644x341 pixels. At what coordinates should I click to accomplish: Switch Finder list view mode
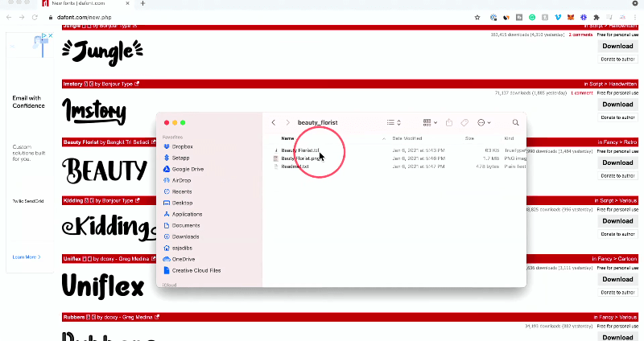[394, 122]
